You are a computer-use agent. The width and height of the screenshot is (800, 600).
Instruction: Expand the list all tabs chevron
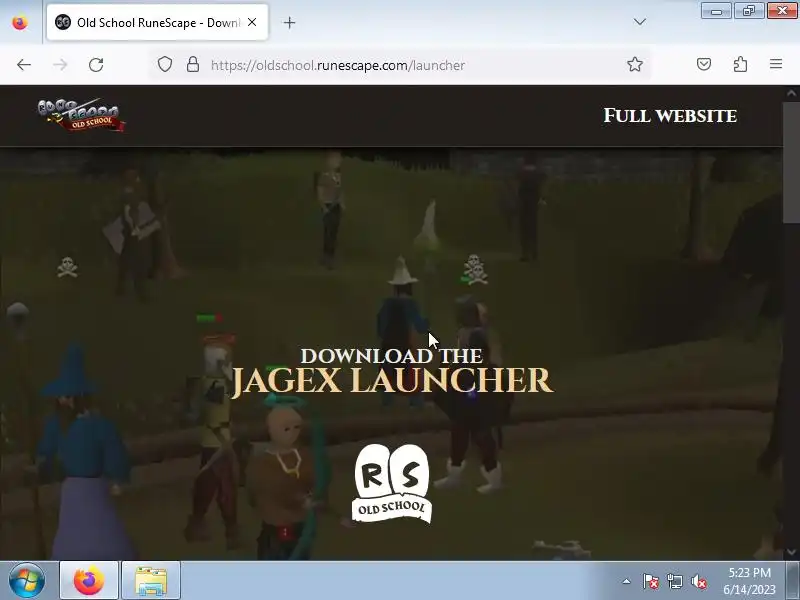click(640, 22)
